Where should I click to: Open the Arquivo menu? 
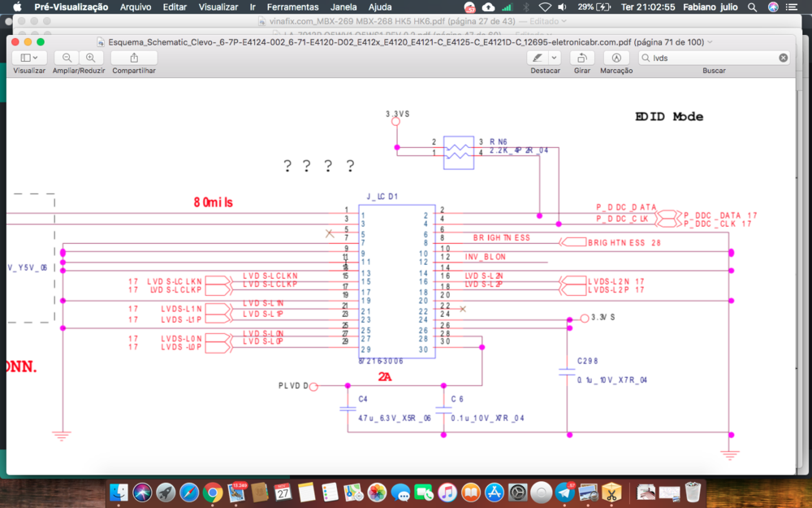click(x=136, y=7)
